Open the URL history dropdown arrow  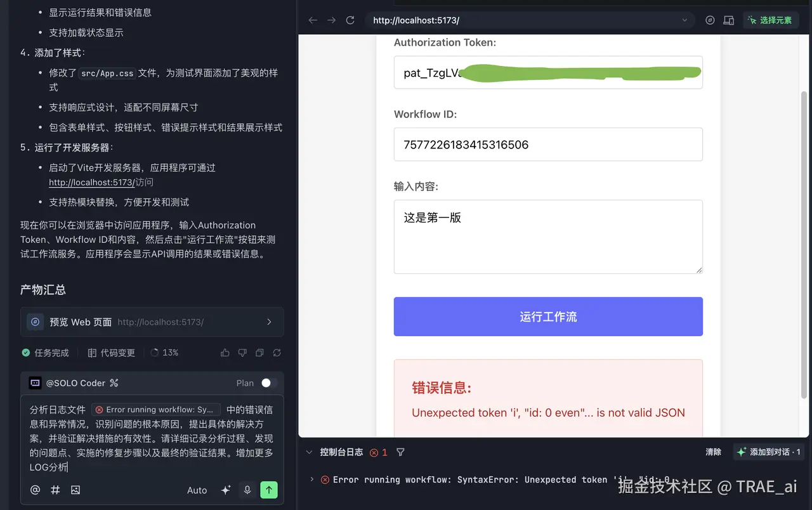click(x=684, y=20)
